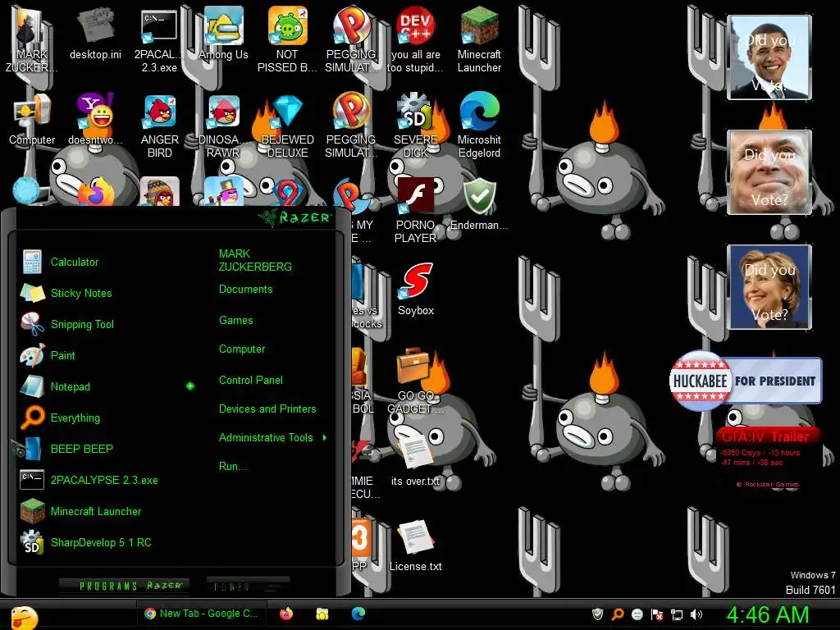Click the 4:46 AM taskbar clock
Screen dimensions: 840x630
tap(768, 614)
